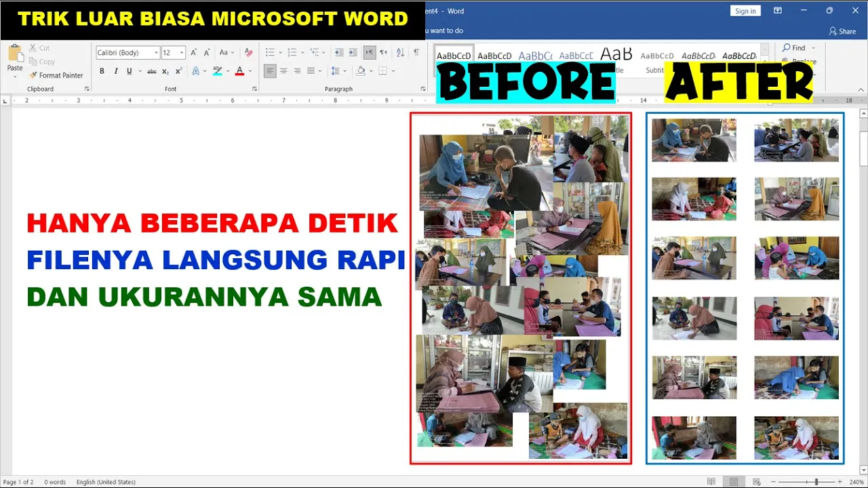Align paragraph text to the right
The width and height of the screenshot is (868, 488).
coord(297,71)
